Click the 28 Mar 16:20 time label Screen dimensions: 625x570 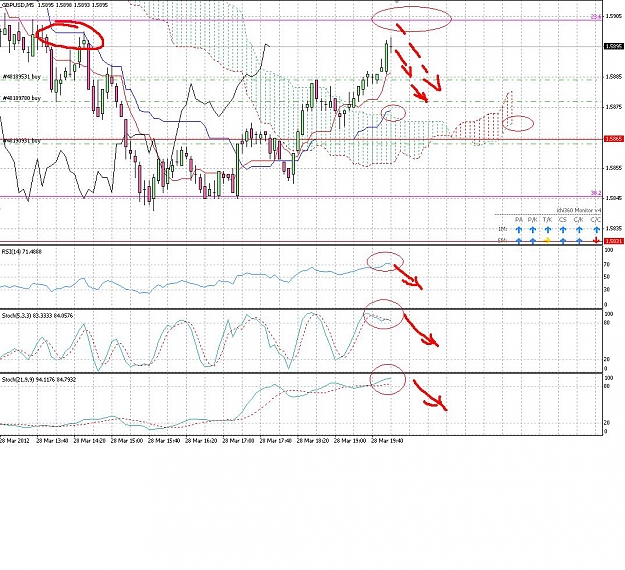click(x=201, y=440)
